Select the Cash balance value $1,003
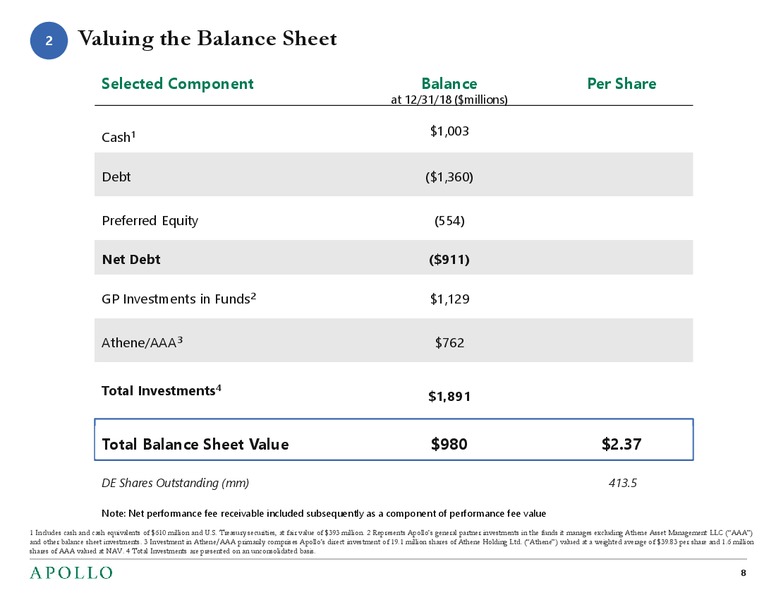Image resolution: width=776 pixels, height=600 pixels. click(x=449, y=131)
